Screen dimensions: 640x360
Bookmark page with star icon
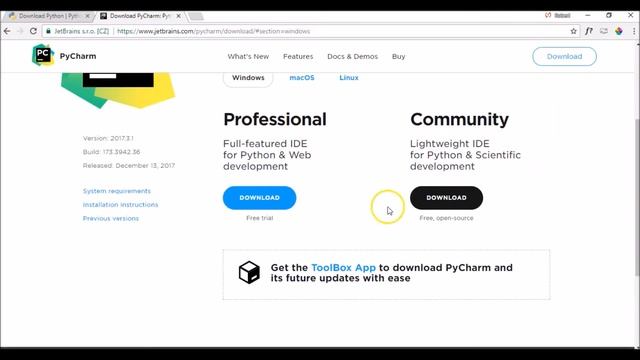point(573,31)
